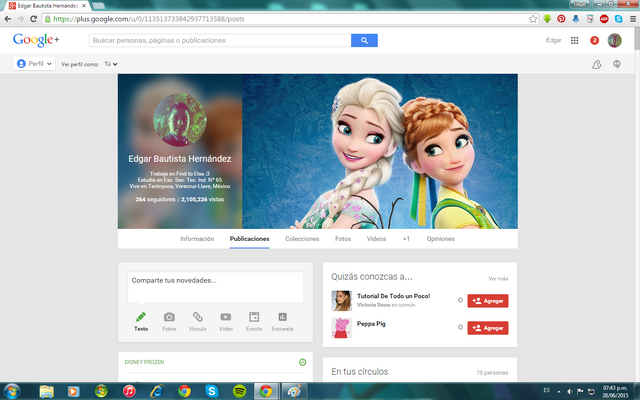Open the Perfil dropdown menu

click(34, 64)
